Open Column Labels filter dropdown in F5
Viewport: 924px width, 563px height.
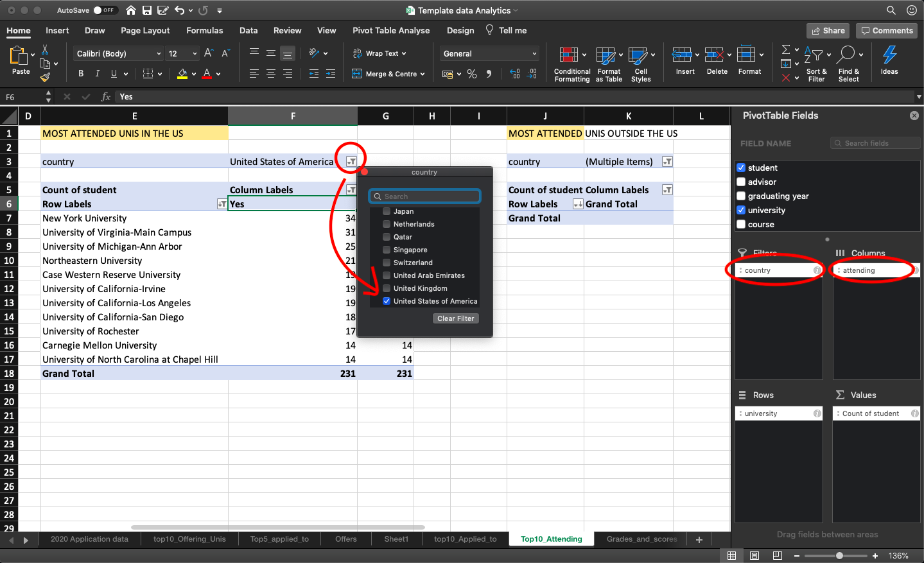351,190
